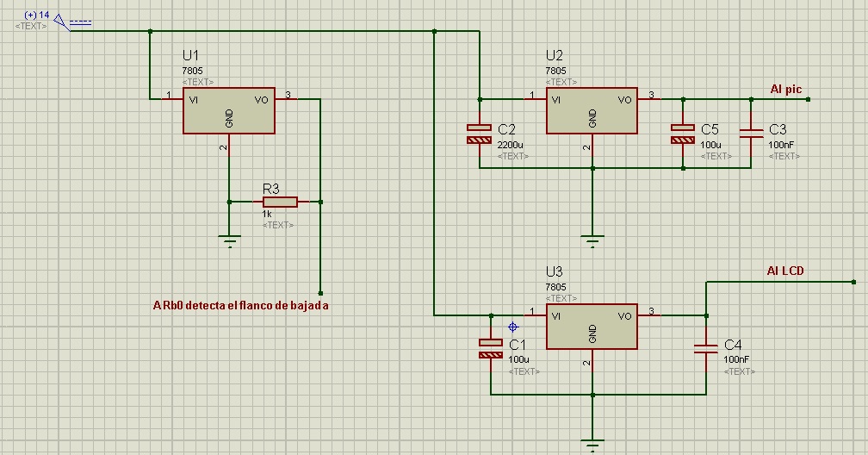
Task: Click the <TEXT> placeholder under C2
Action: (x=513, y=156)
